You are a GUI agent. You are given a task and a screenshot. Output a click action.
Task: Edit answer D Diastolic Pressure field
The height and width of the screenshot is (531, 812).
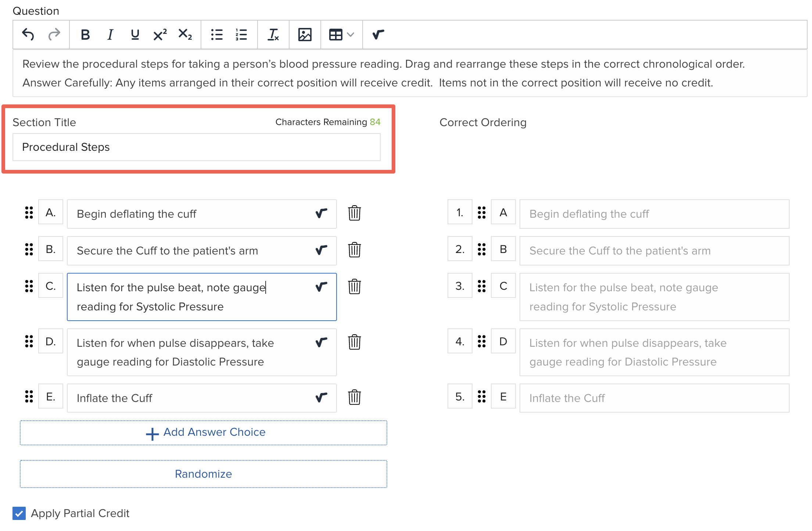click(202, 352)
